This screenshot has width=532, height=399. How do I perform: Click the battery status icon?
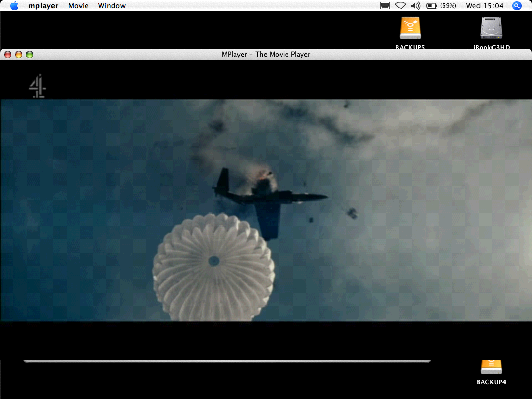coord(432,6)
